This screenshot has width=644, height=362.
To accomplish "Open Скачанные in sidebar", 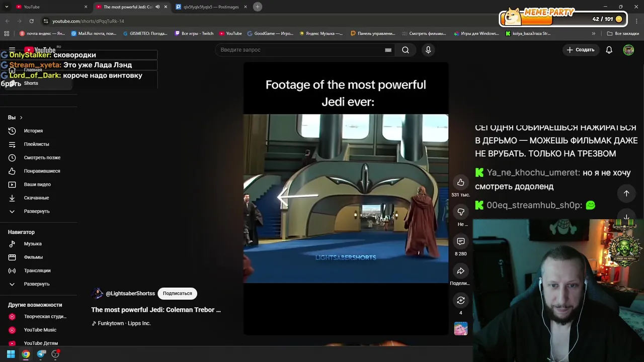I will [38, 198].
